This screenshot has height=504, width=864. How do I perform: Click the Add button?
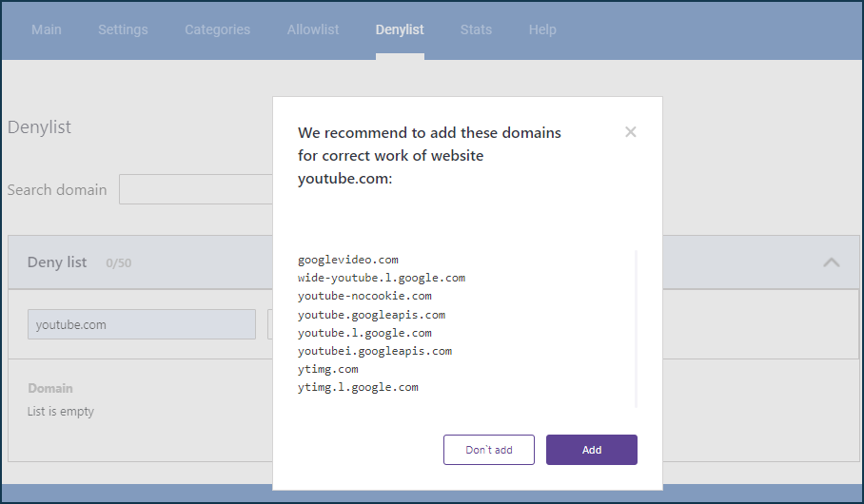tap(591, 450)
